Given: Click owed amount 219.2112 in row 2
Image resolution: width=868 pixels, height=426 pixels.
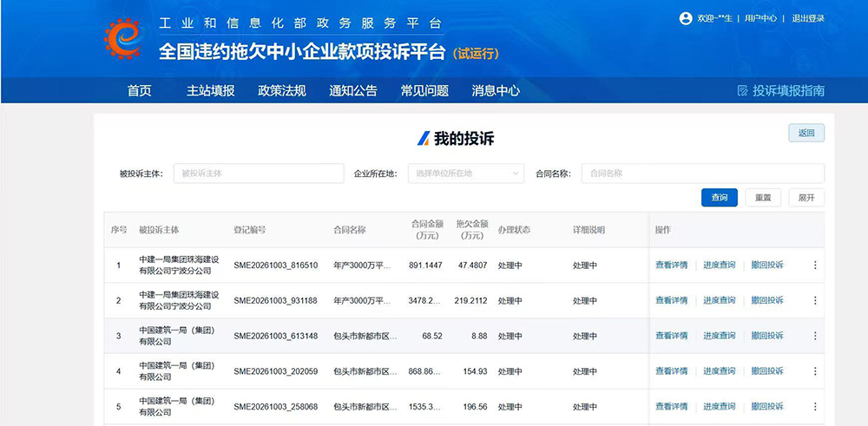Looking at the screenshot, I should pyautogui.click(x=470, y=300).
